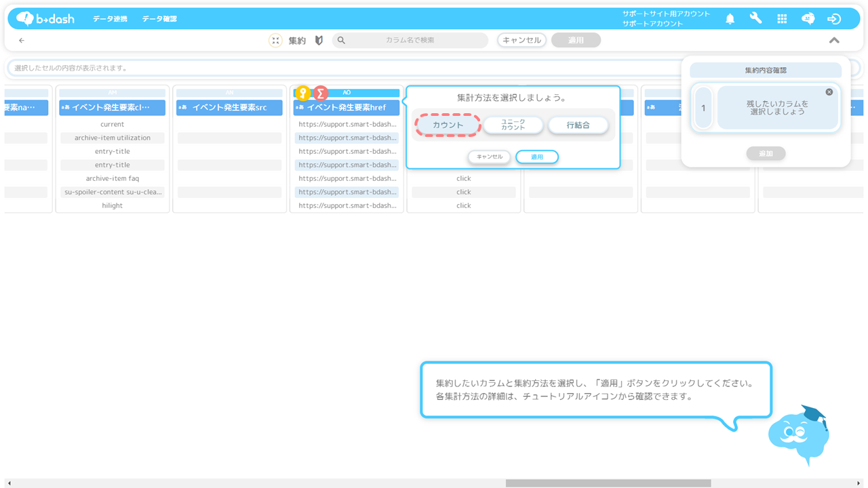
Task: Focus the カラム名で検索 search field
Action: [410, 41]
